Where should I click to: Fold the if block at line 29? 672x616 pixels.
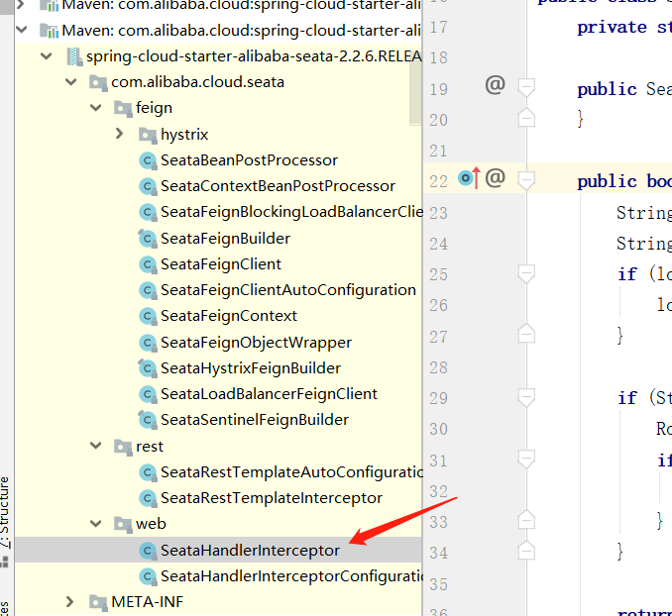(526, 397)
